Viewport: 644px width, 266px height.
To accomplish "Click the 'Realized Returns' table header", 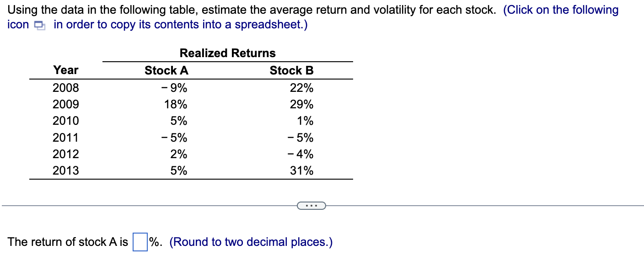I will (x=228, y=53).
